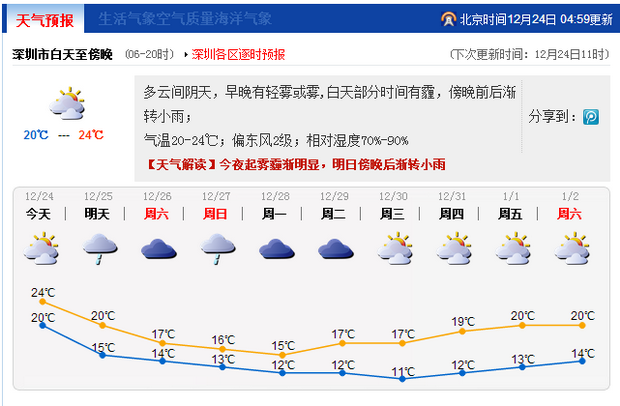
Task: Select the 明天 rain forecast icon
Action: [100, 248]
